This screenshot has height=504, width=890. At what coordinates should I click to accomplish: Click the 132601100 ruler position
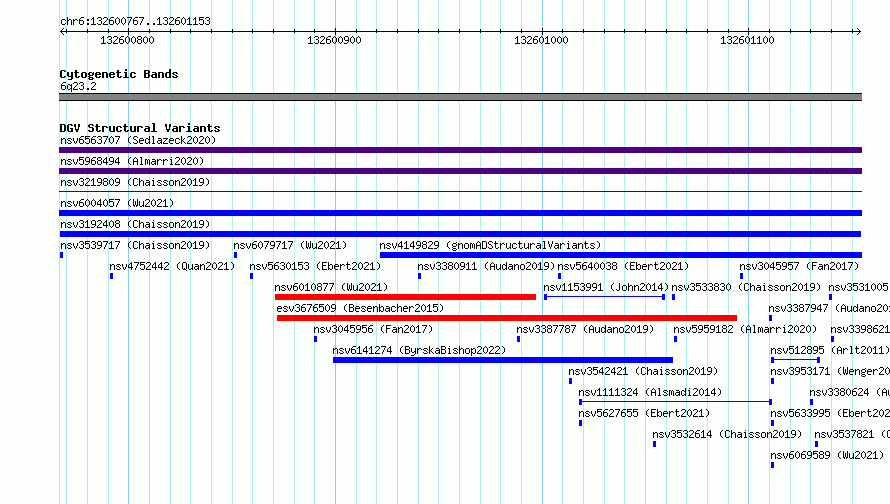click(x=747, y=40)
